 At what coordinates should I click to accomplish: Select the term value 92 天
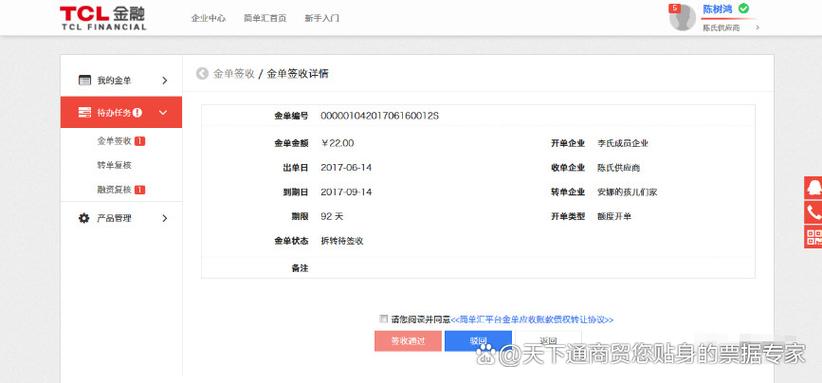click(x=332, y=216)
